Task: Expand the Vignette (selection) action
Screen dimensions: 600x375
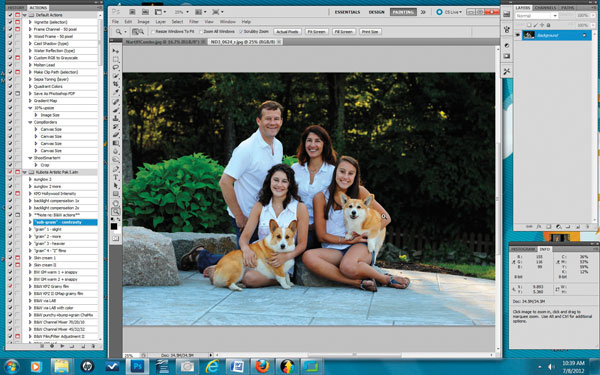Action: point(30,22)
